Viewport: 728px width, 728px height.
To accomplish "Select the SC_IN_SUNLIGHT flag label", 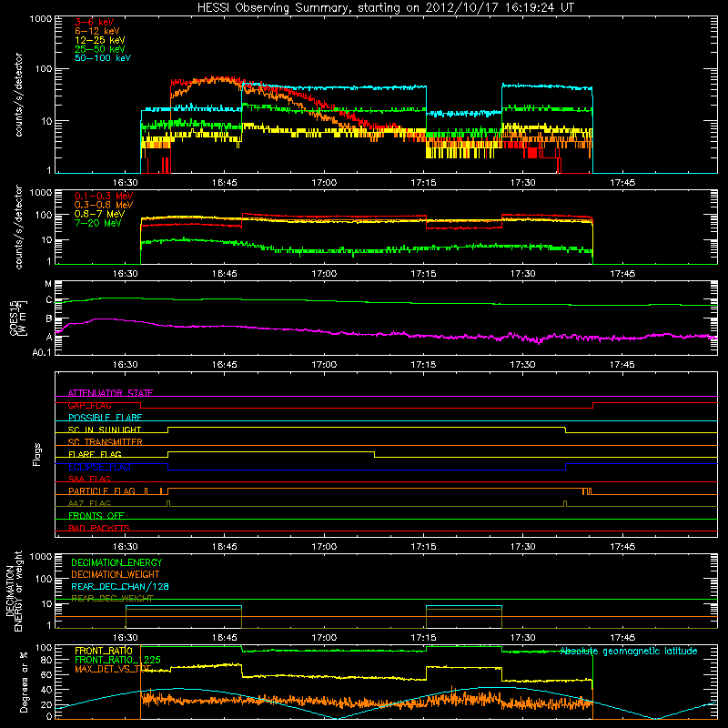I will [x=105, y=430].
